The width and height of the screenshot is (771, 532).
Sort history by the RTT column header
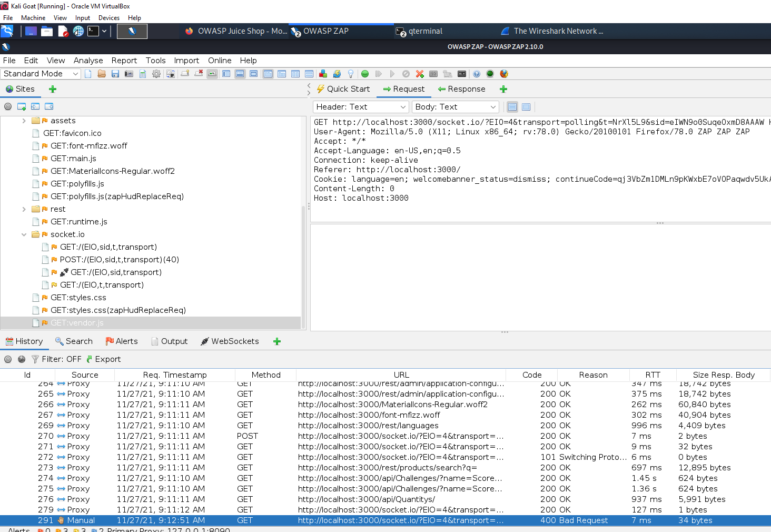click(x=653, y=375)
